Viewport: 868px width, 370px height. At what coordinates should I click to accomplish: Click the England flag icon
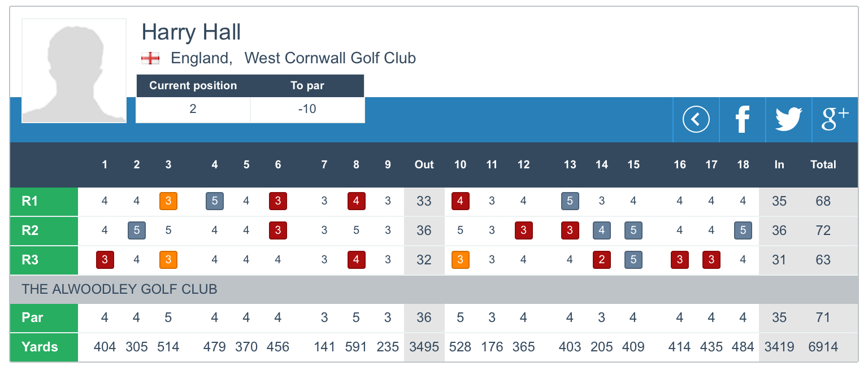[150, 58]
